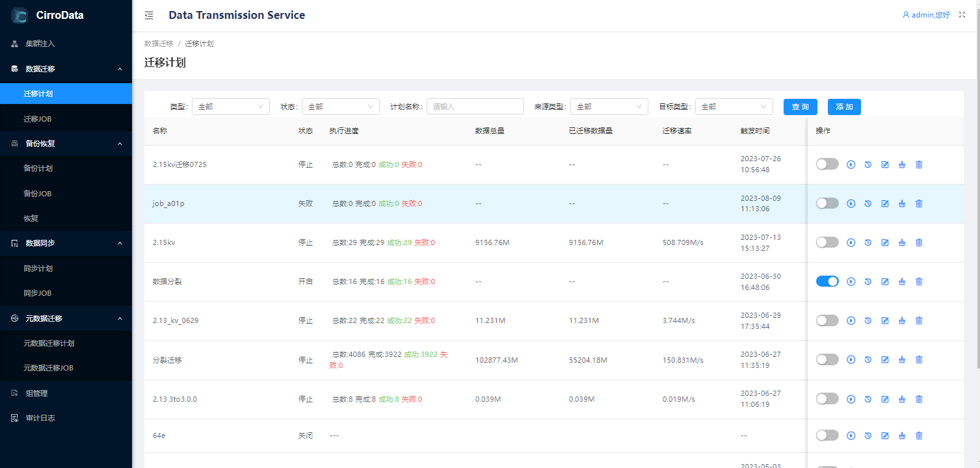The height and width of the screenshot is (468, 980).
Task: Run the 分裂迁移 plan
Action: tap(851, 359)
